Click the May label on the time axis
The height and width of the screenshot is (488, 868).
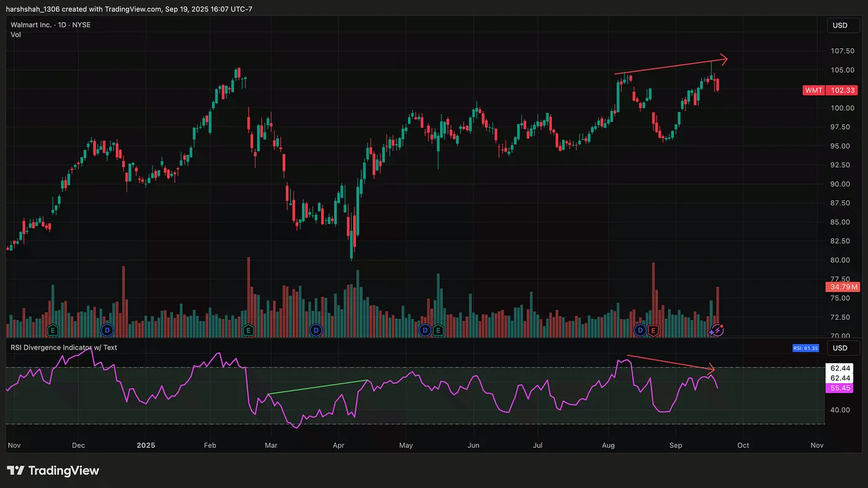click(405, 445)
